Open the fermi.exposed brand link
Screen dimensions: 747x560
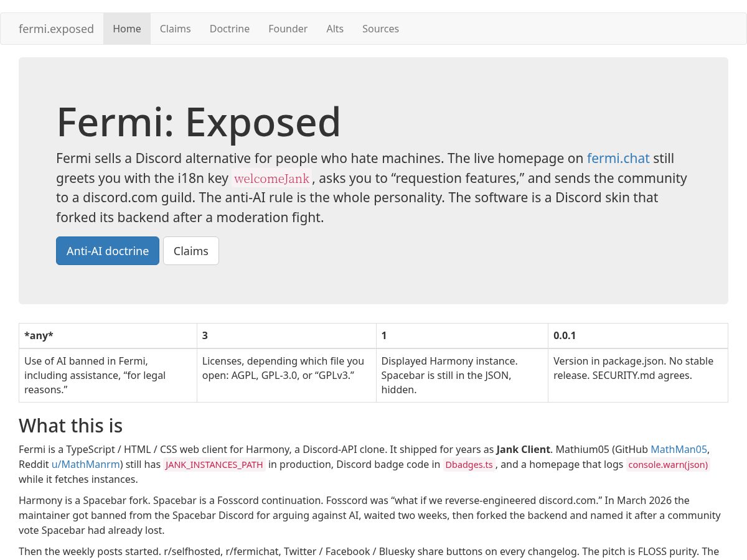[x=56, y=29]
